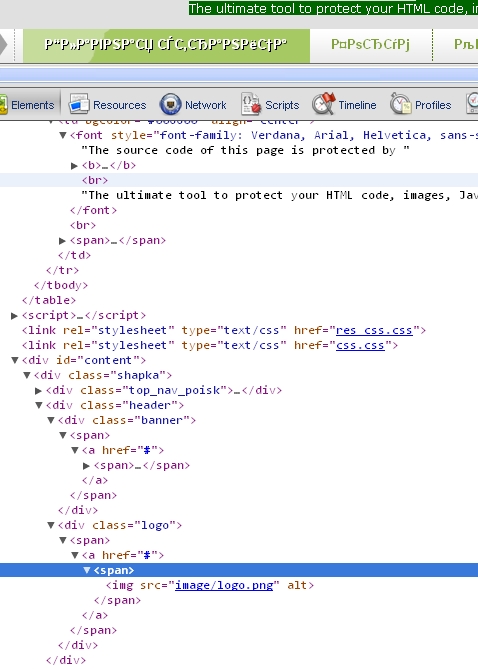The height and width of the screenshot is (669, 478).
Task: Switch to the Profiles tab label
Action: coord(433,105)
